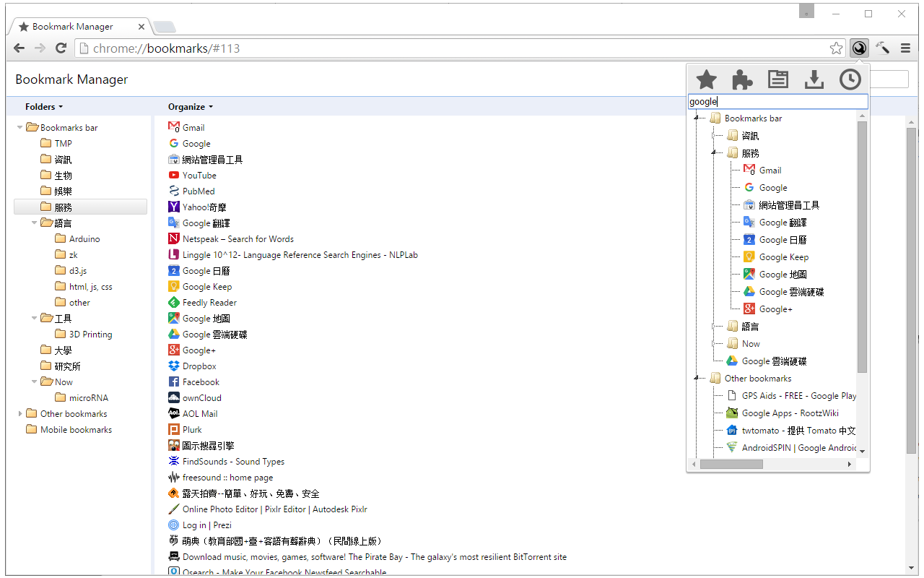The height and width of the screenshot is (578, 924).
Task: Open the Organize dropdown menu
Action: (191, 107)
